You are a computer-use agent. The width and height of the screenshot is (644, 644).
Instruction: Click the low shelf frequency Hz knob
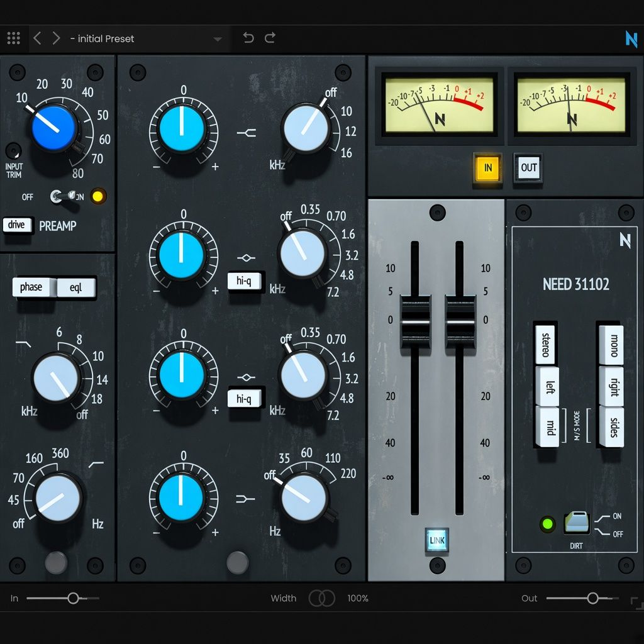tap(304, 498)
